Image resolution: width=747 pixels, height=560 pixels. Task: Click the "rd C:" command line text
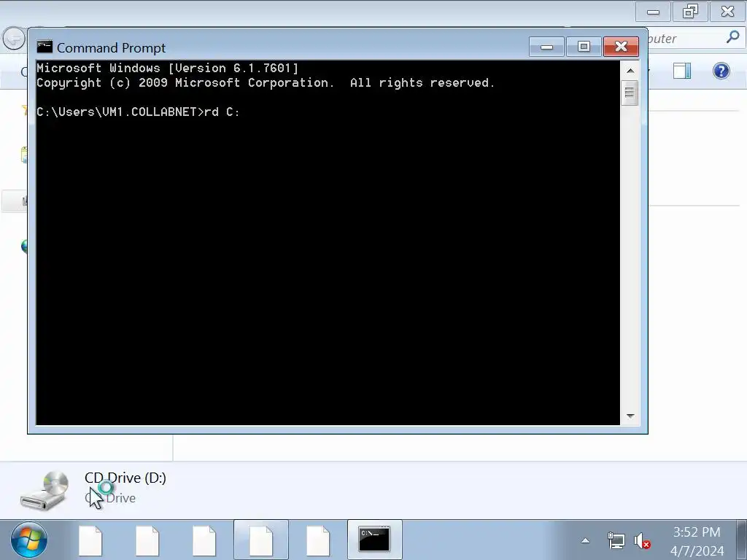222,112
